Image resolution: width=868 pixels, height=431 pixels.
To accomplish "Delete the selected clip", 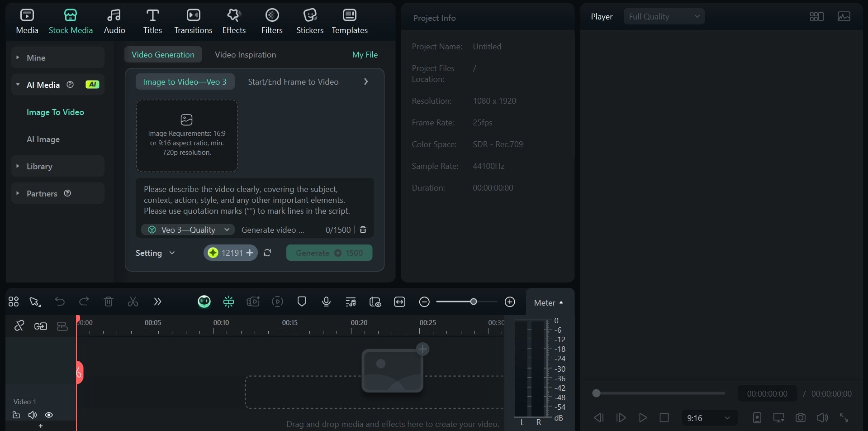I will coord(109,302).
